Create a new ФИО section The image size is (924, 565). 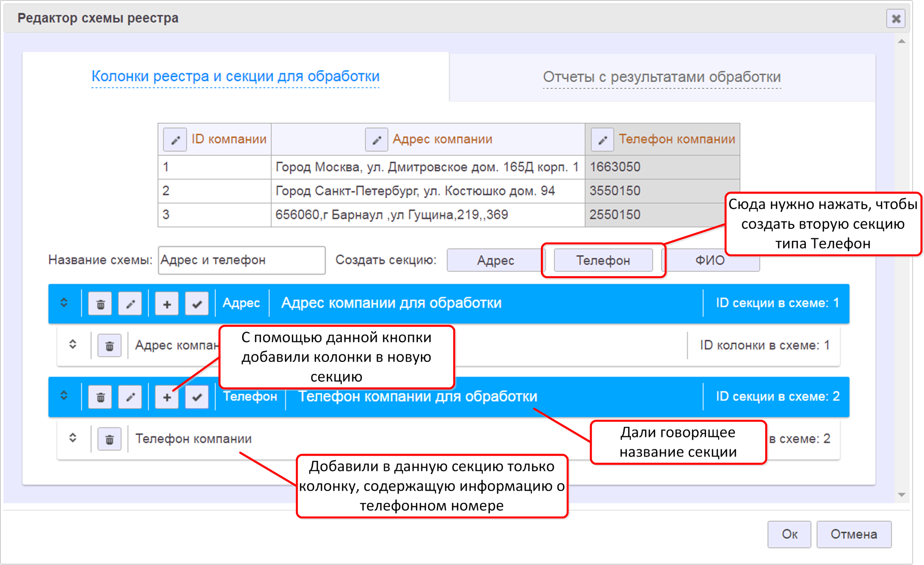(710, 260)
